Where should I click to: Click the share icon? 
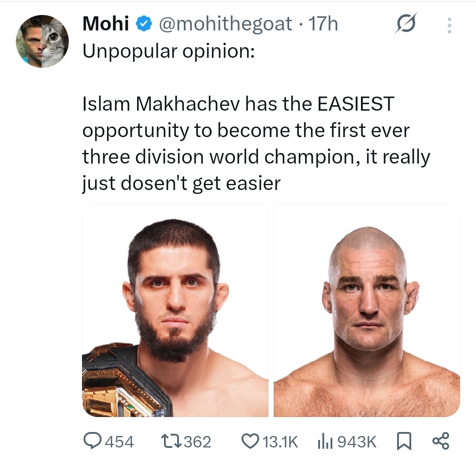tap(441, 441)
